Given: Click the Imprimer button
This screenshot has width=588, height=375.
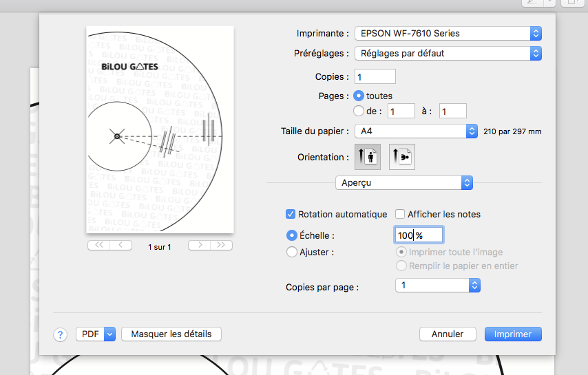Looking at the screenshot, I should [x=513, y=334].
